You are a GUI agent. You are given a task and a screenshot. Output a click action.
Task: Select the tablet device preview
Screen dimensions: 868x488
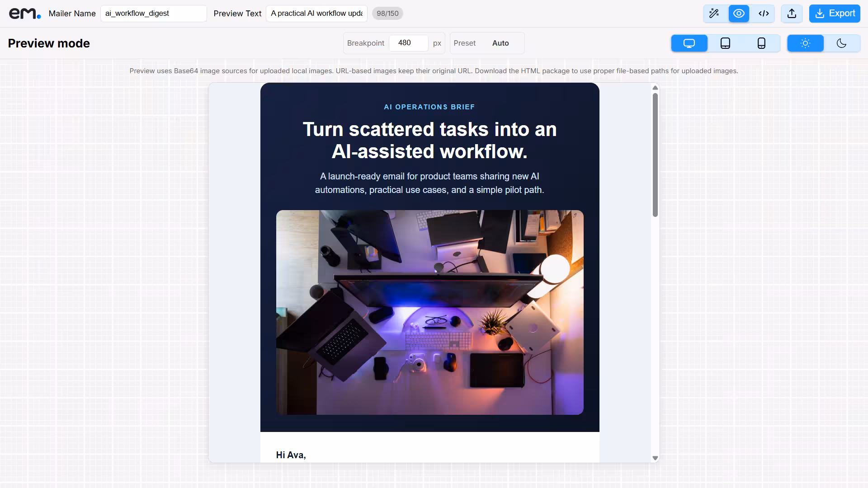(x=725, y=43)
